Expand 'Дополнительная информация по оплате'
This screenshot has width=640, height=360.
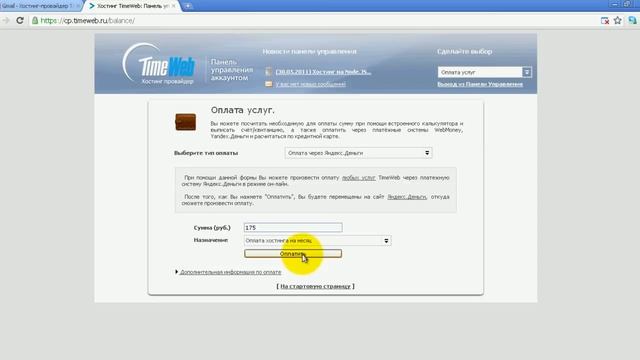230,272
